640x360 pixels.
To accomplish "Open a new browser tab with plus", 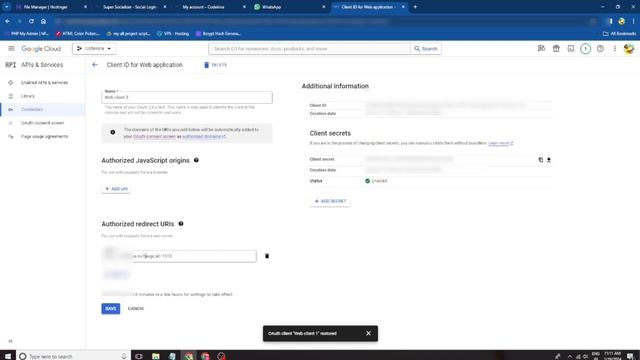I will tap(415, 7).
